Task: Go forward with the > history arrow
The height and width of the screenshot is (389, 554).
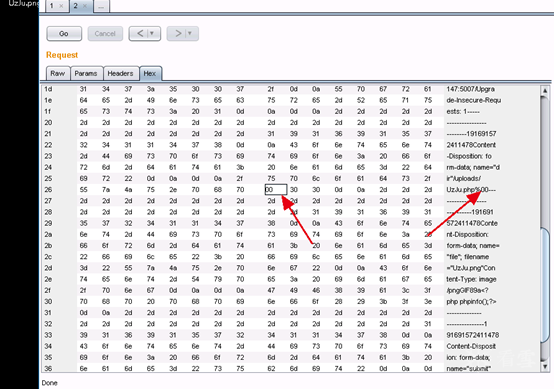Action: coord(178,34)
